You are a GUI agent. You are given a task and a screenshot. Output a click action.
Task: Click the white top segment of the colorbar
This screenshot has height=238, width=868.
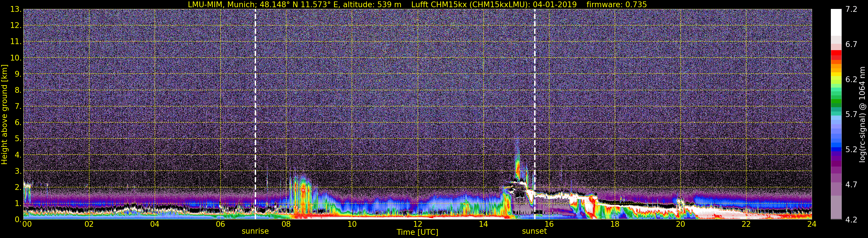click(x=836, y=22)
